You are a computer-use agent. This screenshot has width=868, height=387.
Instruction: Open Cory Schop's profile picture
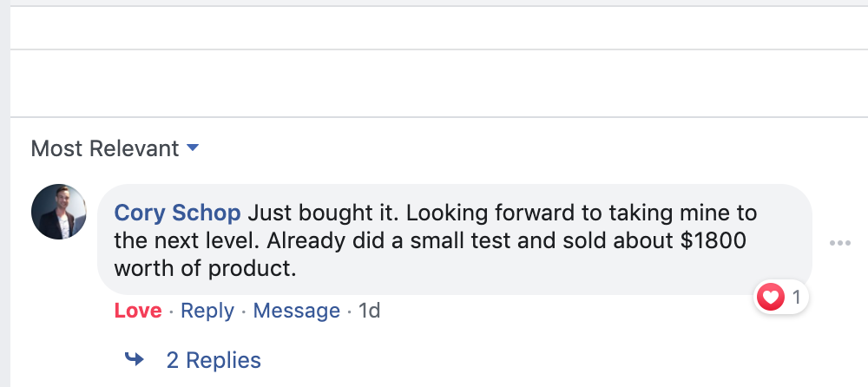tap(58, 212)
